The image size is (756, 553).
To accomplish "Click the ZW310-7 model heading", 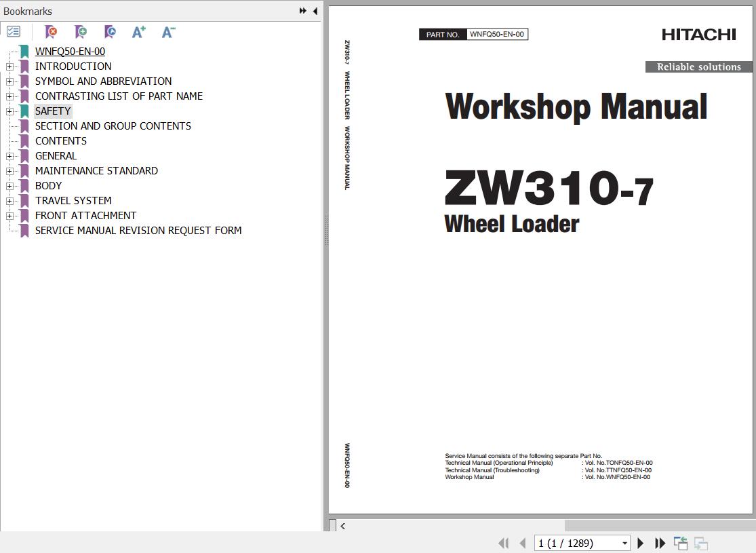I will (x=549, y=187).
